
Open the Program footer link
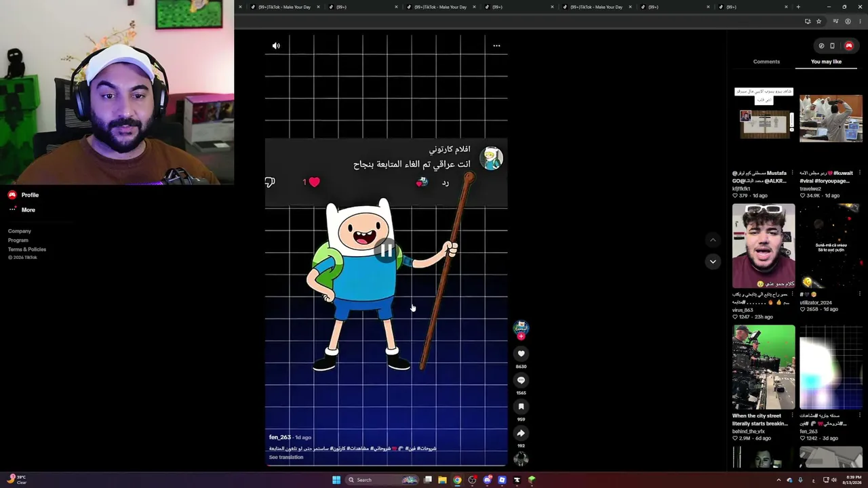tap(18, 240)
